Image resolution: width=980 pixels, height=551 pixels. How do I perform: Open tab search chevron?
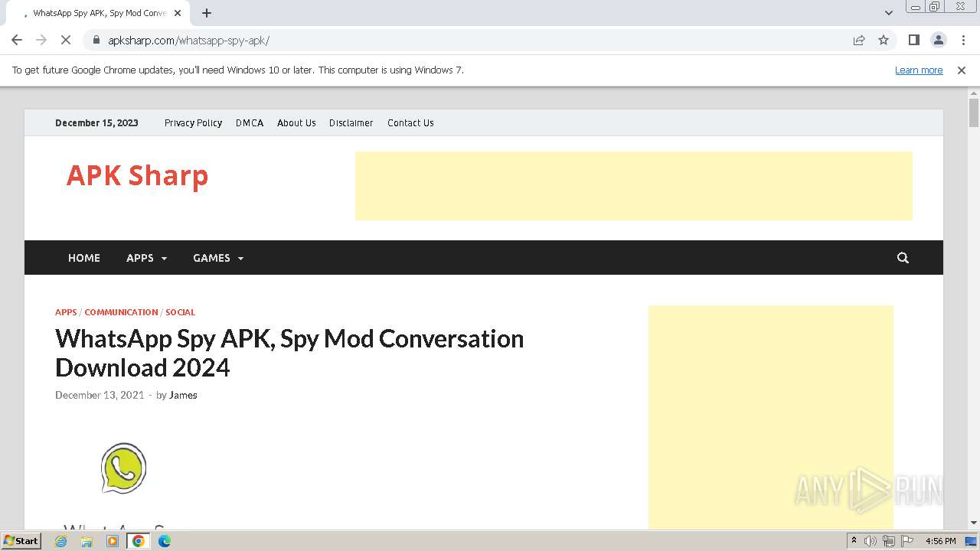tap(889, 13)
